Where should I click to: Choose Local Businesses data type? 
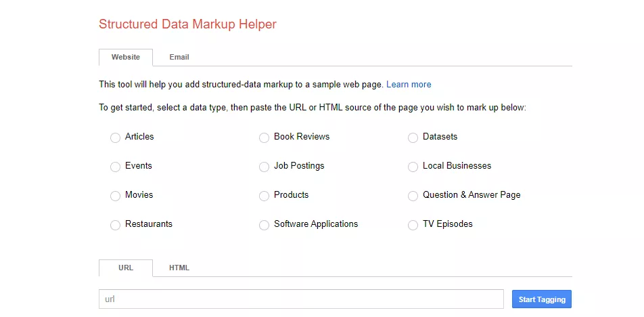pyautogui.click(x=413, y=167)
